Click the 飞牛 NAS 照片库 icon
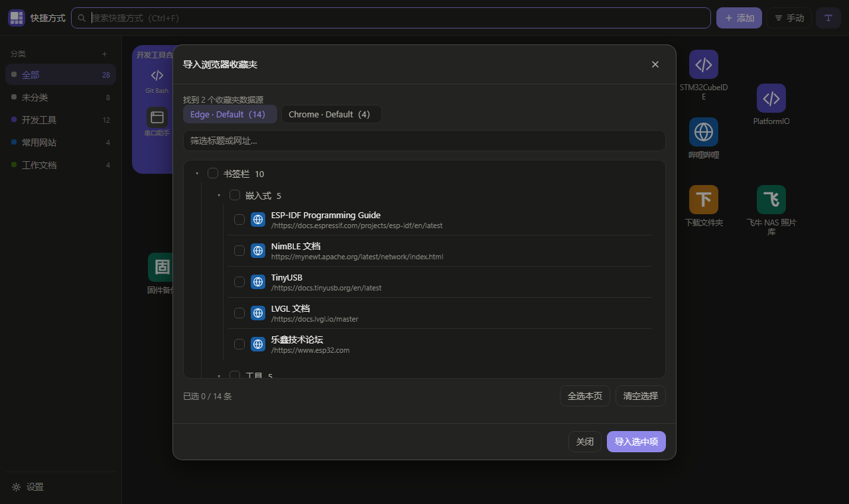 coord(771,200)
